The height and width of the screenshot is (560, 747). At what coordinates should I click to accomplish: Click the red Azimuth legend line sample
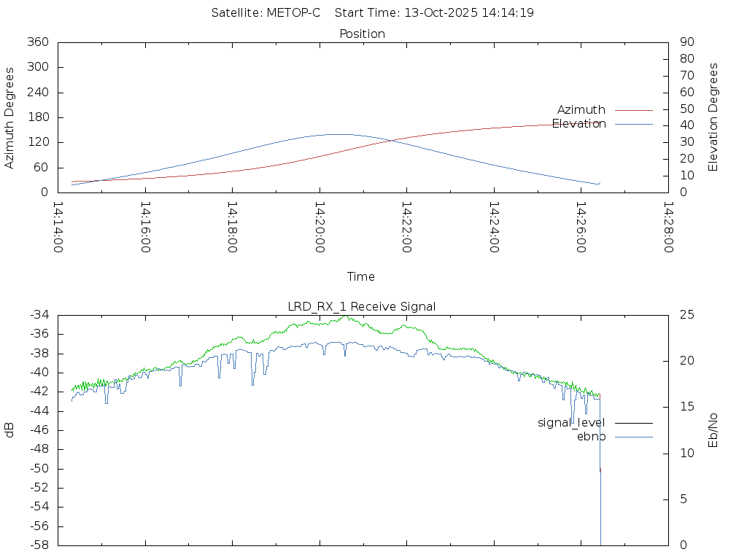633,110
